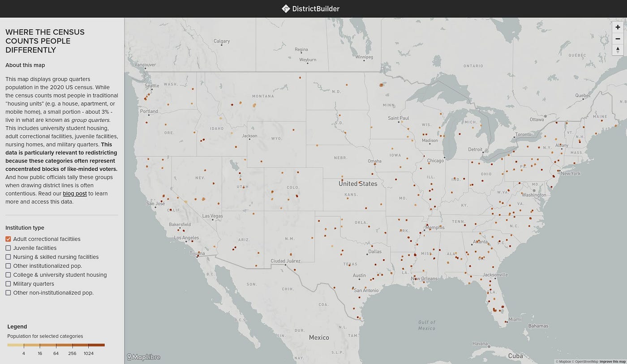Image resolution: width=627 pixels, height=364 pixels.
Task: Select Other non-institutionalized pop. checkbox
Action: 8,293
